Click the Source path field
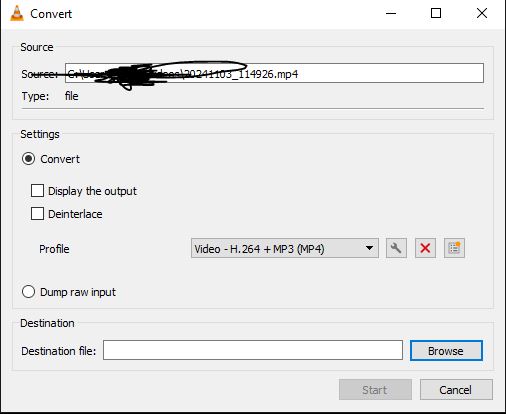506x414 pixels. coord(274,73)
